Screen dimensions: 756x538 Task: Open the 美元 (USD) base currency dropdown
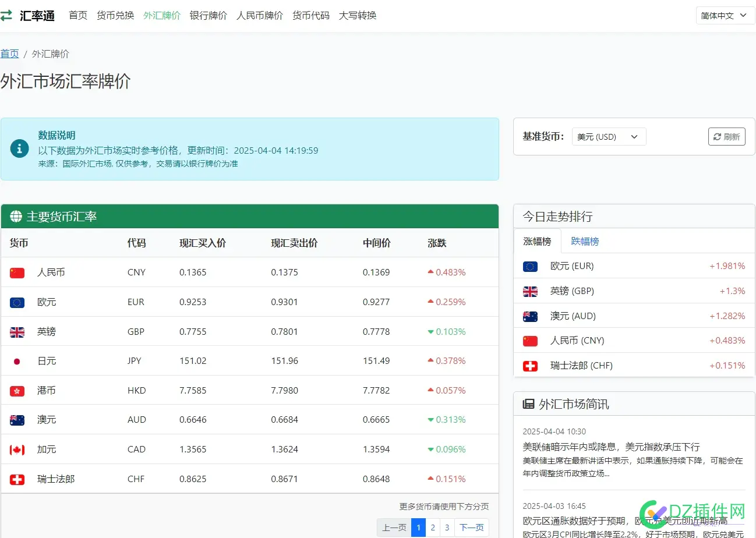pyautogui.click(x=609, y=136)
